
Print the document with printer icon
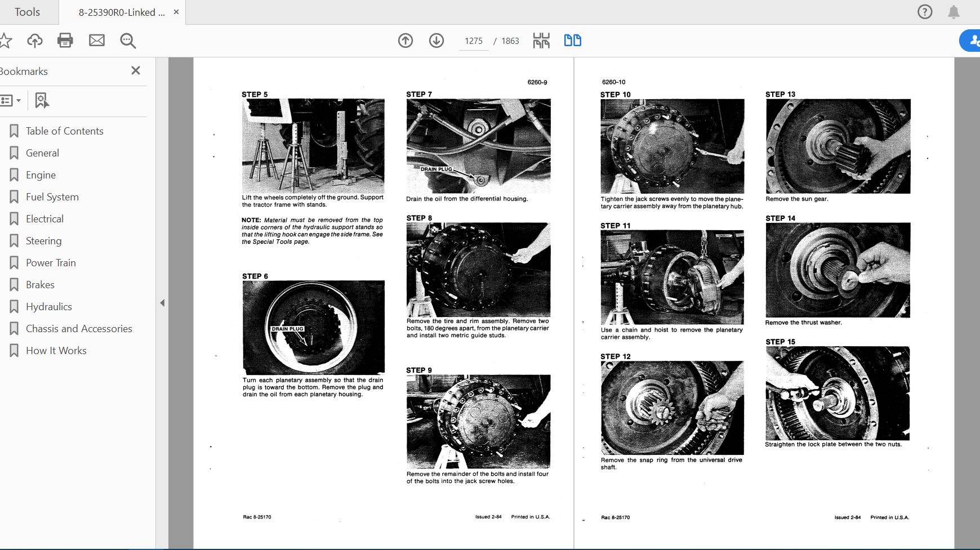[x=65, y=41]
